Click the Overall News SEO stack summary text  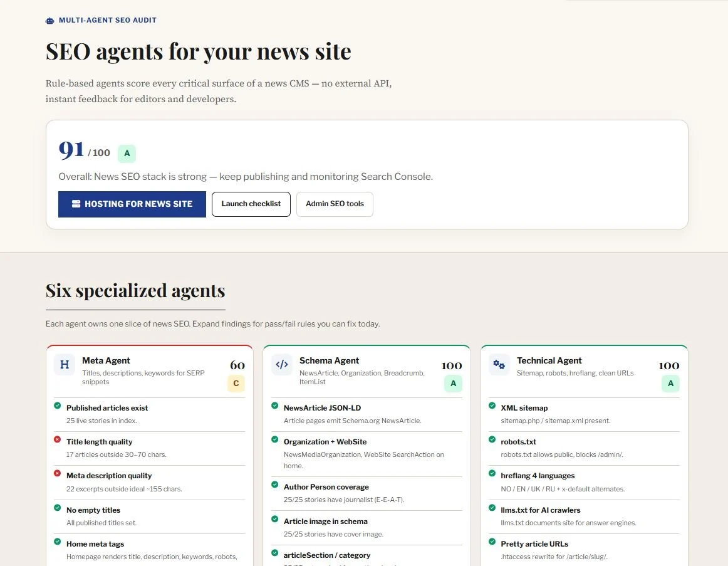click(246, 177)
